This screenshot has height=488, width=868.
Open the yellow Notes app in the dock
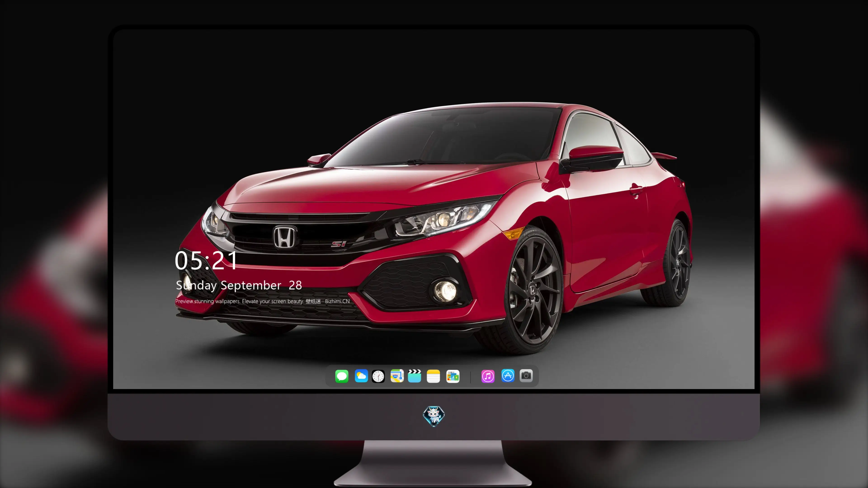pyautogui.click(x=433, y=376)
